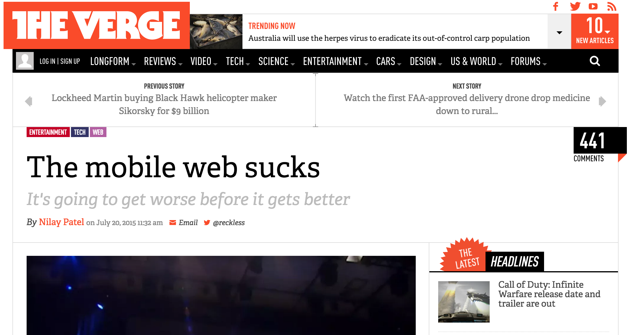The image size is (644, 335).
Task: Open the Forums menu item
Action: [x=529, y=61]
